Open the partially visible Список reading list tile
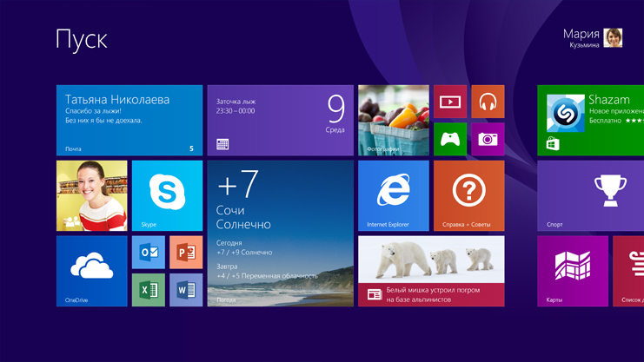The image size is (644, 362). (x=628, y=271)
